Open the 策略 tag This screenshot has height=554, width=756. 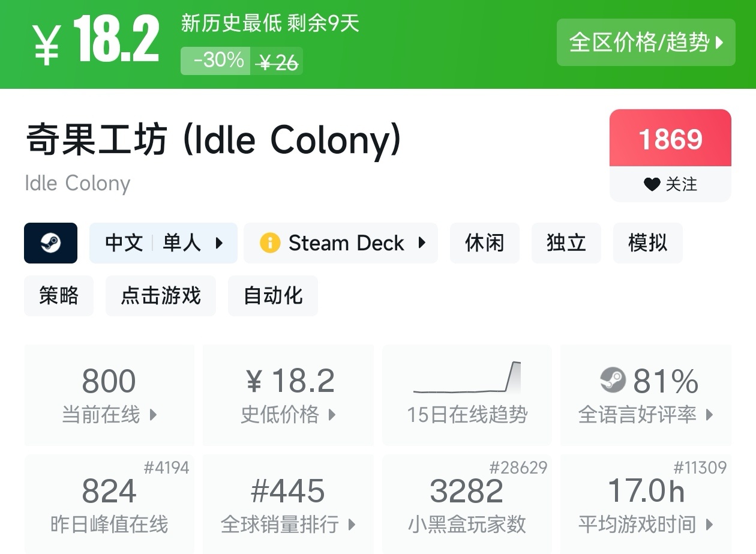(x=59, y=295)
